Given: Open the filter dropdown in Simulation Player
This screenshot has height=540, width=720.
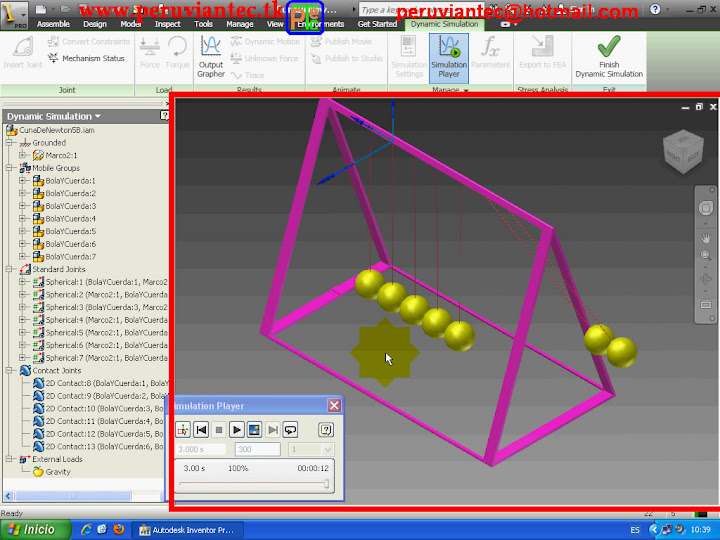Looking at the screenshot, I should (311, 449).
